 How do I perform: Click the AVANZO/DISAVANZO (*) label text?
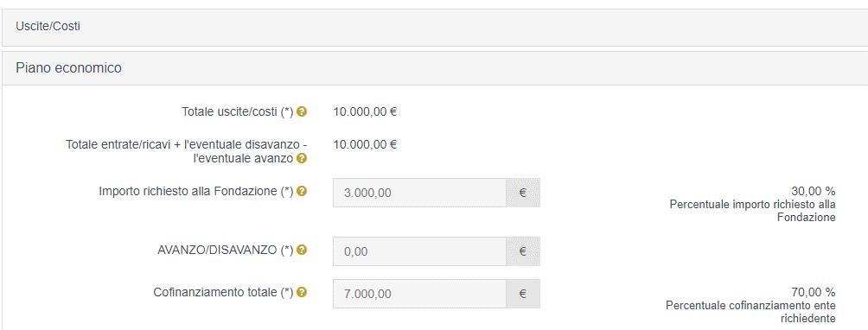226,250
